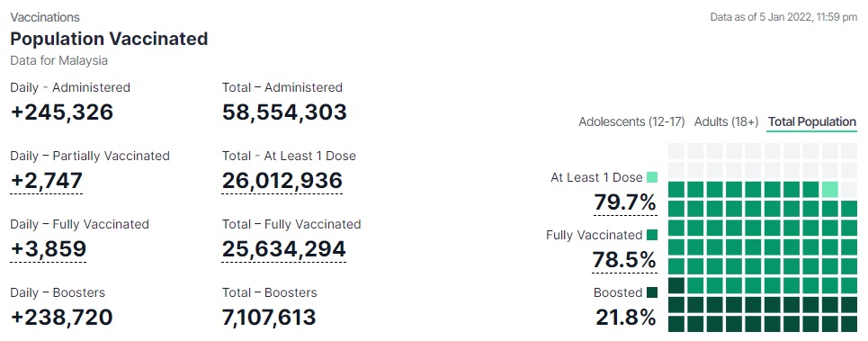Select the Adults (18+) tab

726,121
